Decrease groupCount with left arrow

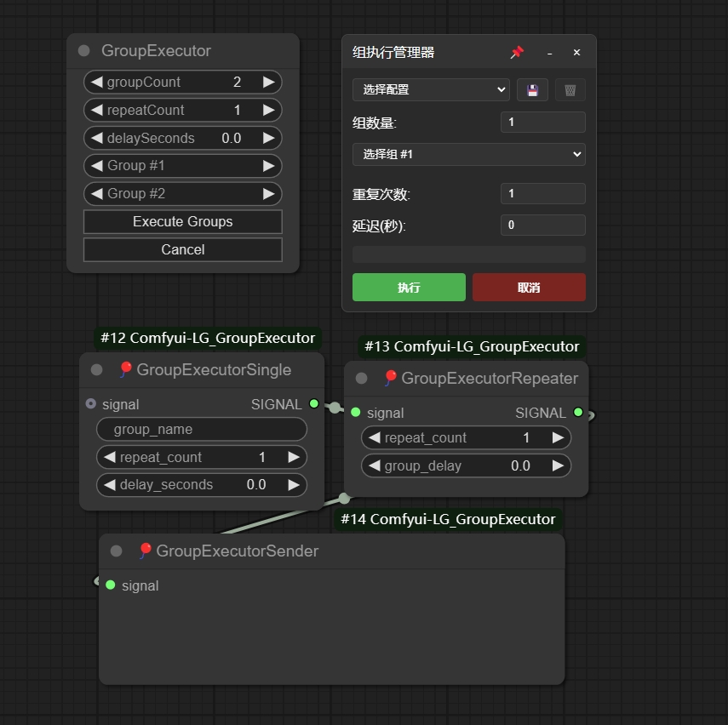click(96, 83)
